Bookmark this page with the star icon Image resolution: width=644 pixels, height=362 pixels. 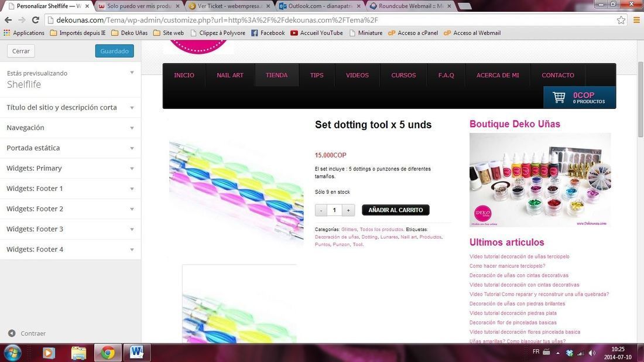coord(621,20)
